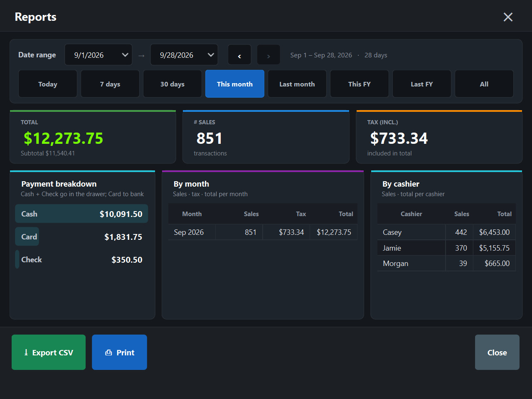
Task: Select cashier Casey row
Action: 446,232
